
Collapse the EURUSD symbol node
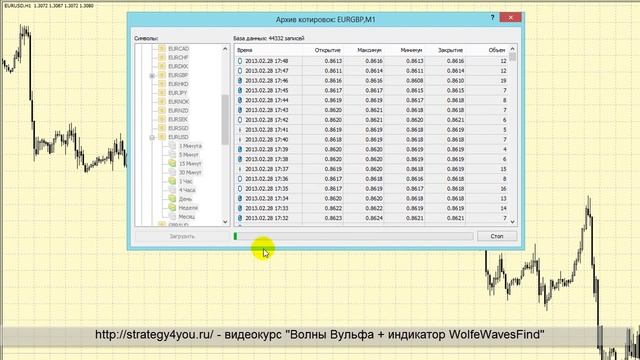[152, 138]
